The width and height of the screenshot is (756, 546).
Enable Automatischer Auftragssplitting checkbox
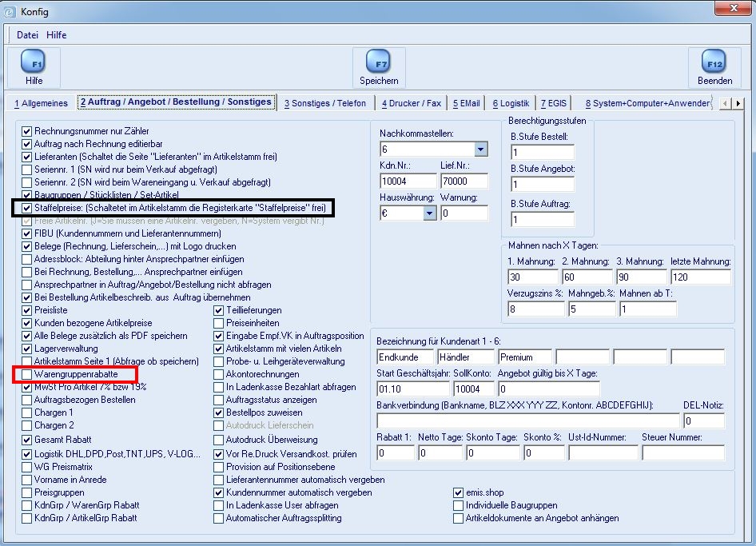pos(218,518)
